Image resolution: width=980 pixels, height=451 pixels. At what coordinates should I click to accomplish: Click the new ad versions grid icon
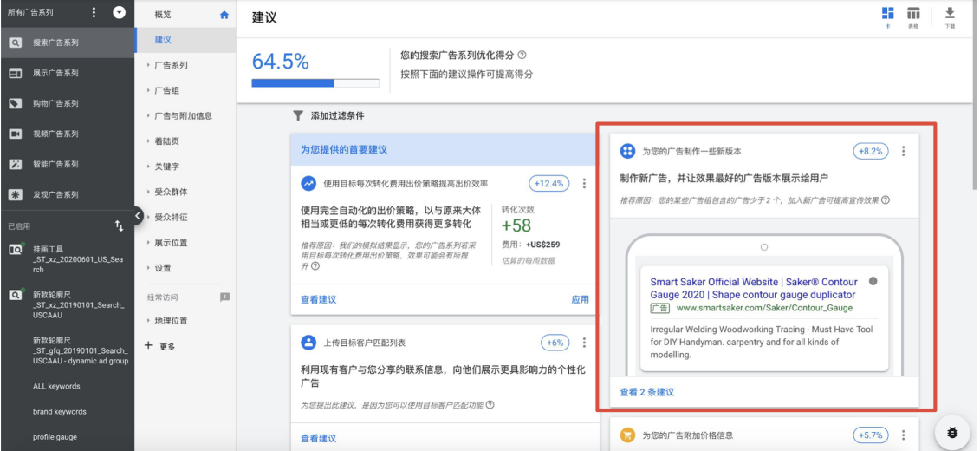click(627, 151)
